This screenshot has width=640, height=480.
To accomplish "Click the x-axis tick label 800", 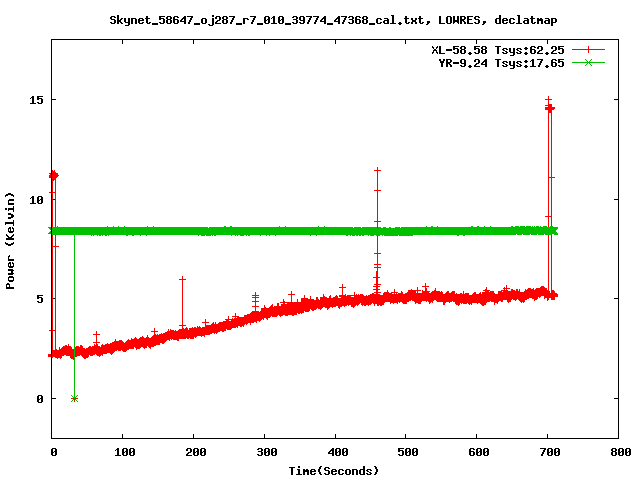I will point(618,453).
